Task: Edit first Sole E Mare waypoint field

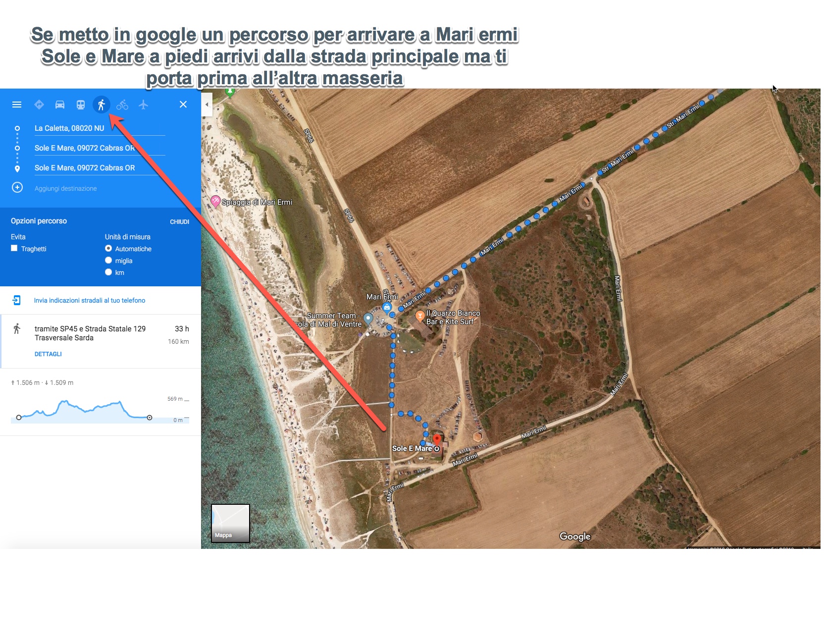Action: coord(100,148)
